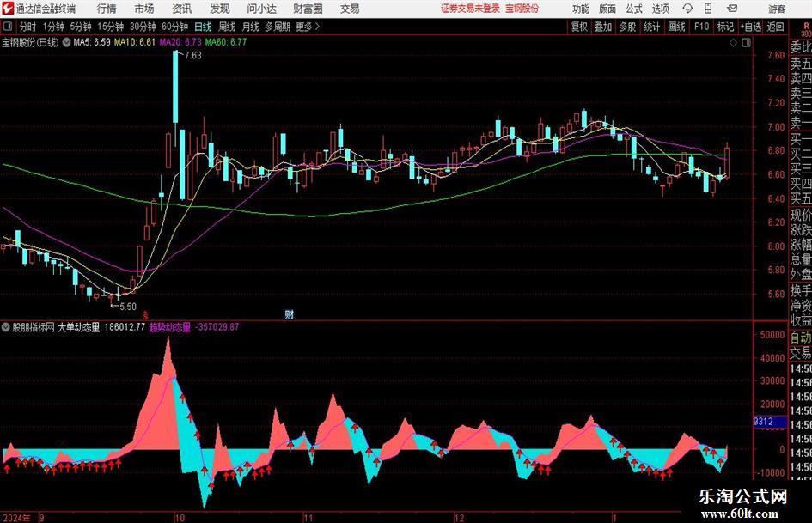Screen dimensions: 812x523
Task: Open the 问小达 menu
Action: coord(261,9)
